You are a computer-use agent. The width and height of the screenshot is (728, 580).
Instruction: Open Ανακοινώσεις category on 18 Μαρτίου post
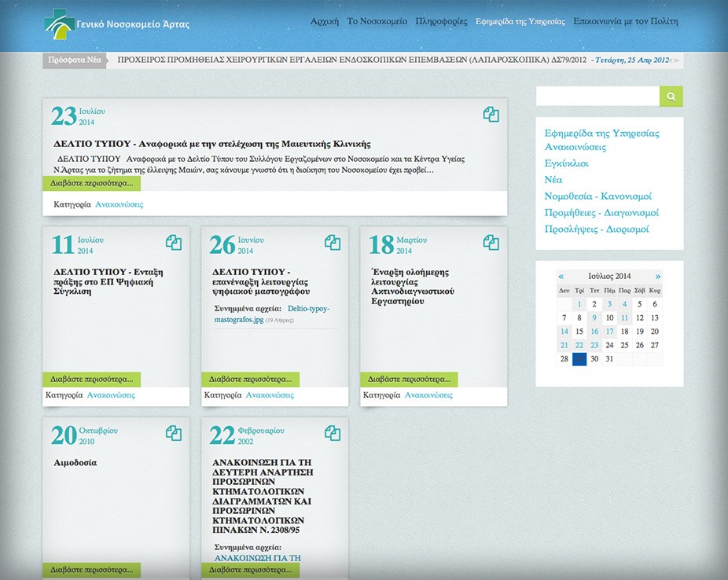click(428, 395)
